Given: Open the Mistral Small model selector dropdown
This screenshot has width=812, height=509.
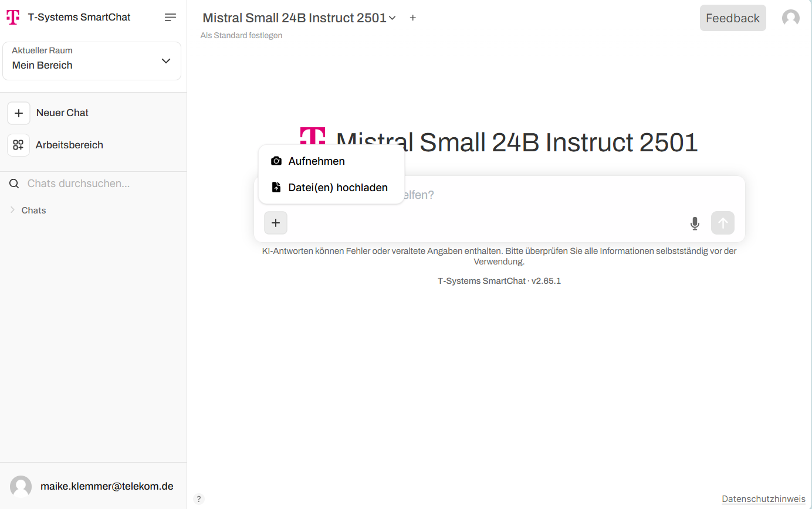Looking at the screenshot, I should 299,18.
